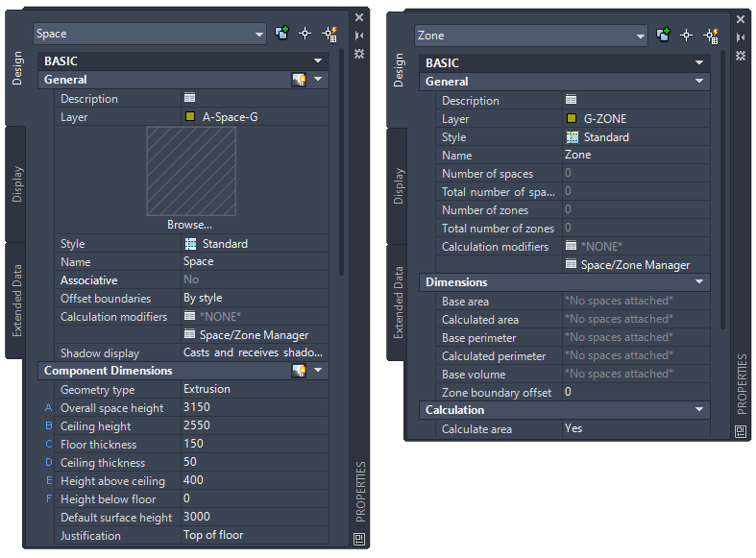Toggle illustration icon in Component Dimensions header

pos(299,371)
